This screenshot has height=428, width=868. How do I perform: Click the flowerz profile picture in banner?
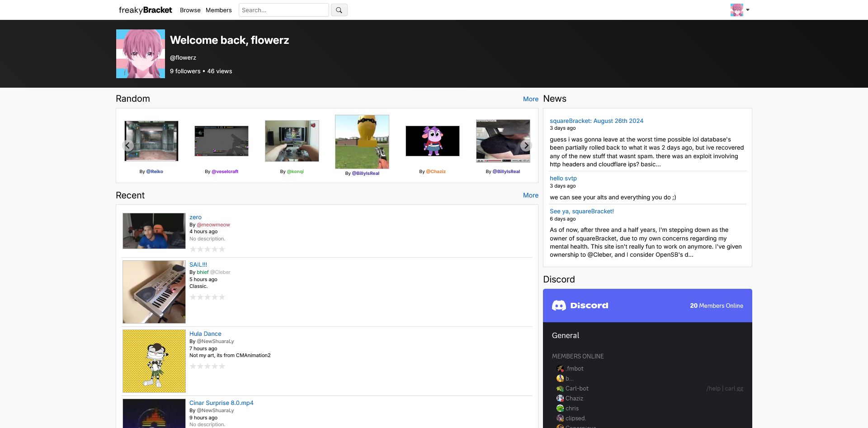pos(141,54)
